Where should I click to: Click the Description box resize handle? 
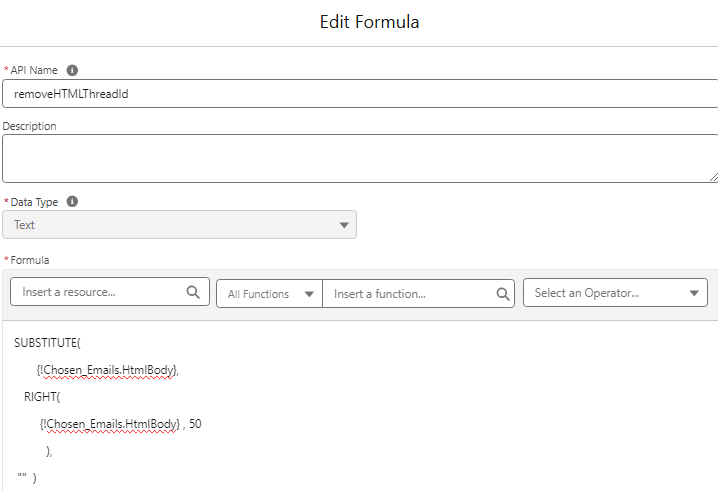point(713,177)
